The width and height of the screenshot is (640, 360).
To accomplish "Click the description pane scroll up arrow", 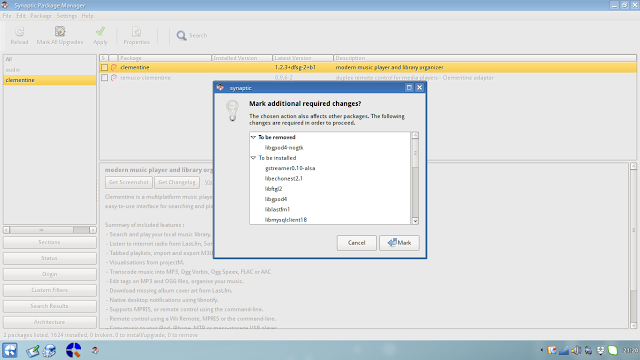I will pyautogui.click(x=633, y=166).
